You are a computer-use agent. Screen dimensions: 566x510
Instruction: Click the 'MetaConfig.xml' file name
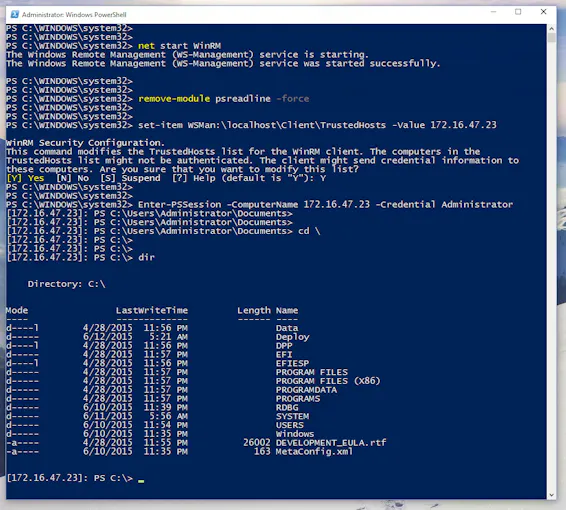coord(314,452)
